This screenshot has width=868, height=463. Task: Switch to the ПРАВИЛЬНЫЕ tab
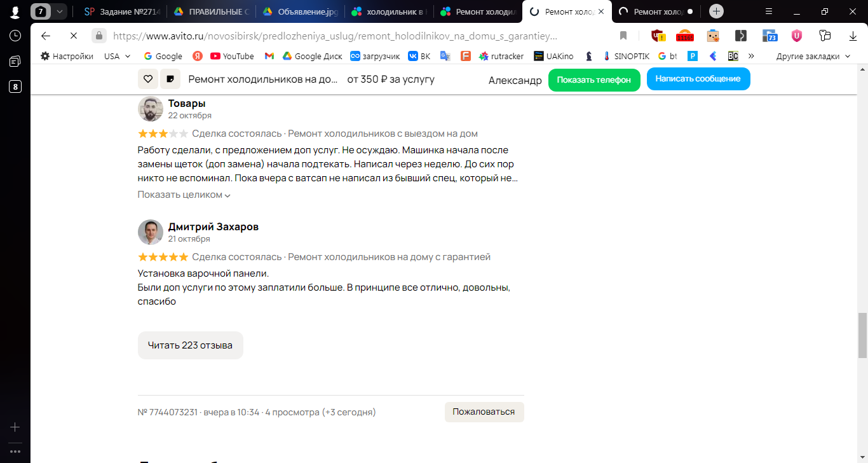(210, 11)
